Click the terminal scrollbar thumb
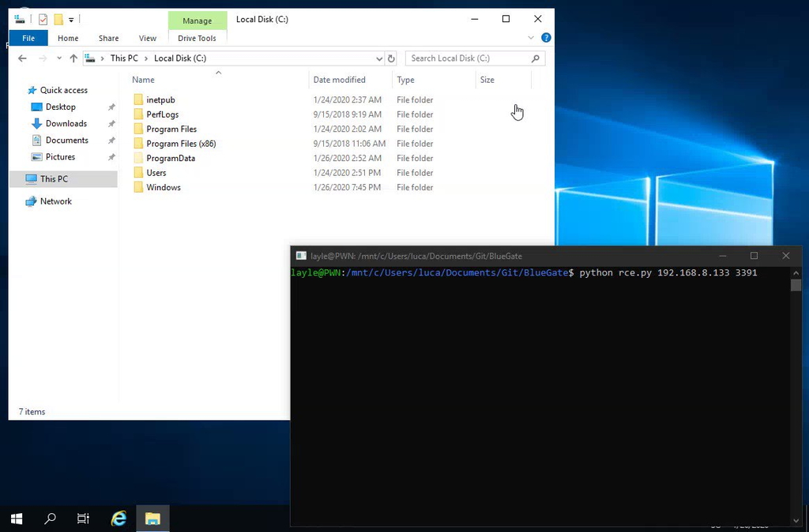Viewport: 809px width, 532px height. (796, 285)
